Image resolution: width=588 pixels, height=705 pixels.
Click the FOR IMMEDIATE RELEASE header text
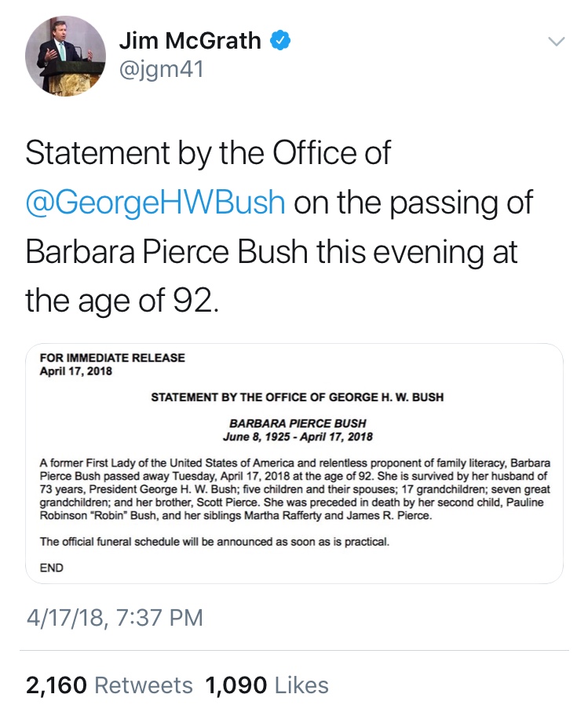[112, 358]
